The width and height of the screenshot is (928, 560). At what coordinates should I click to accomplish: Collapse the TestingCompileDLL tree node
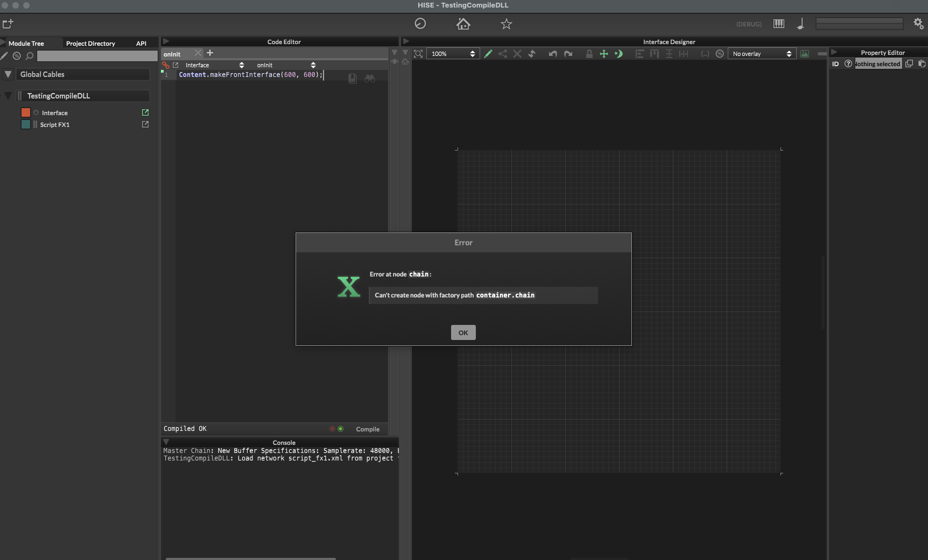click(x=8, y=96)
